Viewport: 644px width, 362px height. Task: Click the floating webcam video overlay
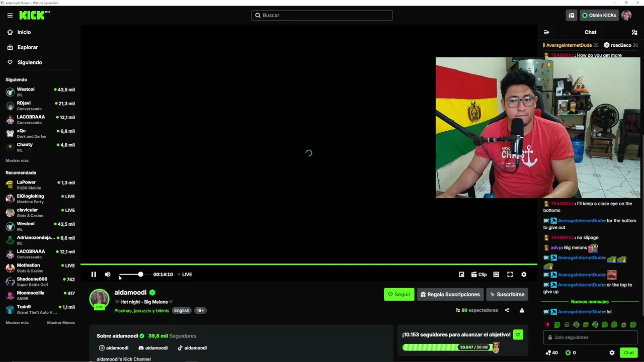point(538,128)
